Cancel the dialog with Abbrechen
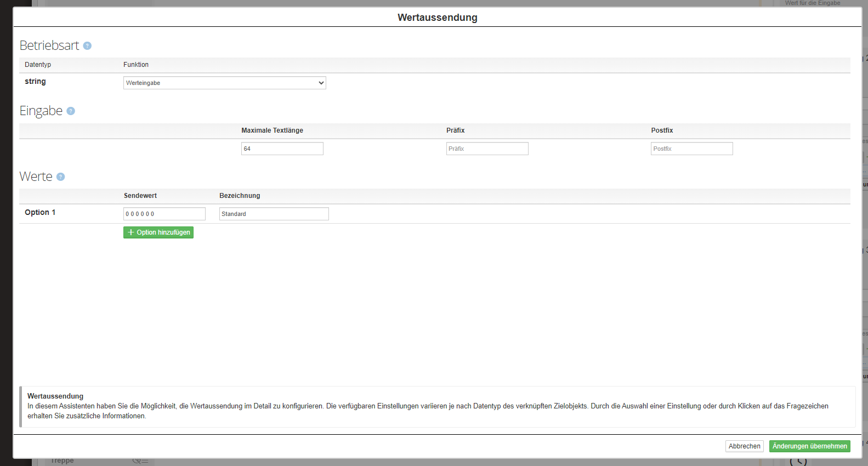Image resolution: width=868 pixels, height=466 pixels. (x=744, y=446)
